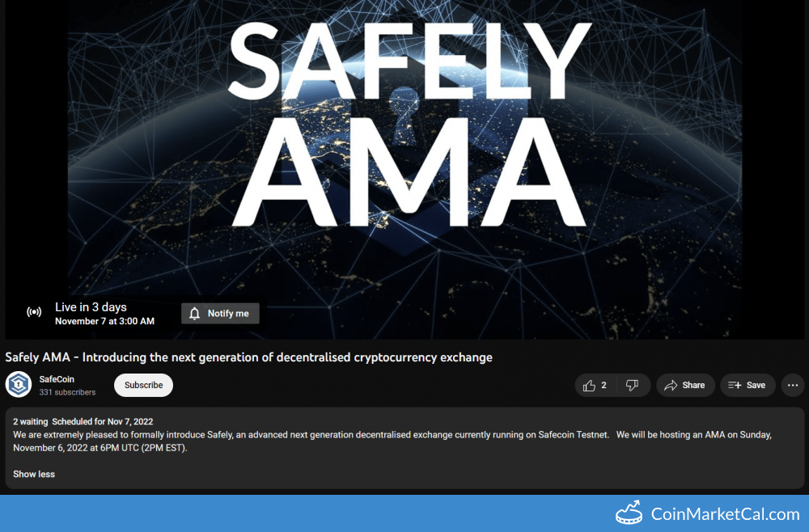The width and height of the screenshot is (809, 532).
Task: Open the three-dot more actions menu
Action: [x=793, y=385]
